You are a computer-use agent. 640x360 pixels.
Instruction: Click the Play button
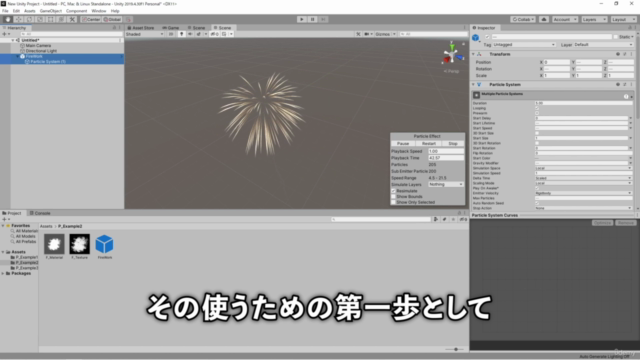302,19
